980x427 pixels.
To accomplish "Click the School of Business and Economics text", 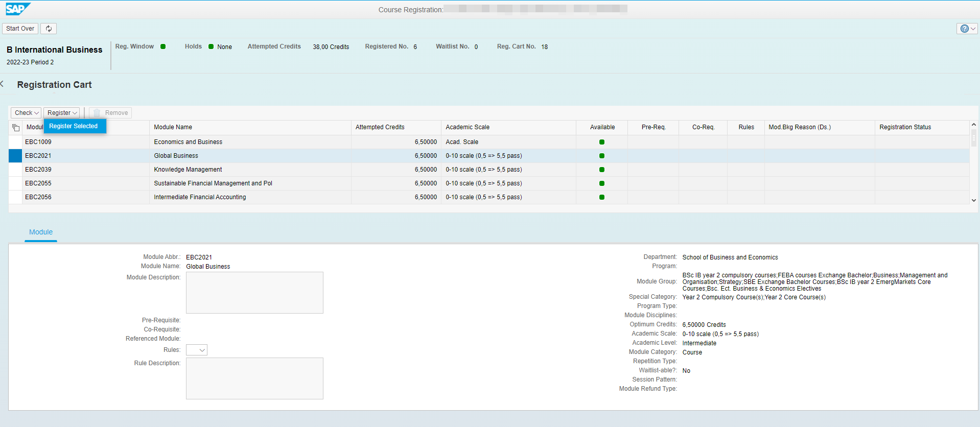I will point(730,257).
